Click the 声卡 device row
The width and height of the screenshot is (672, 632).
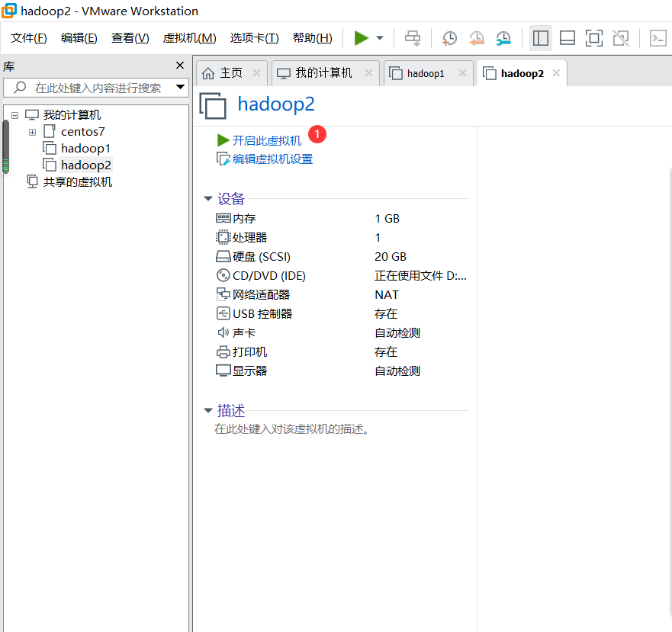tap(341, 333)
